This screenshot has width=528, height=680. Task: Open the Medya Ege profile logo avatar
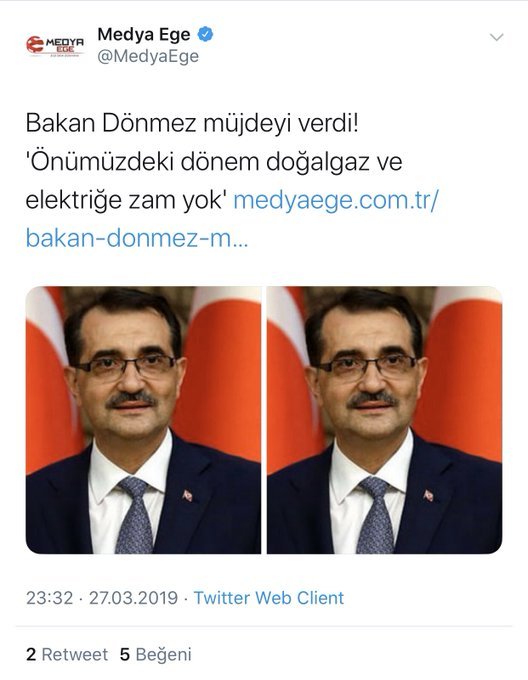click(55, 45)
